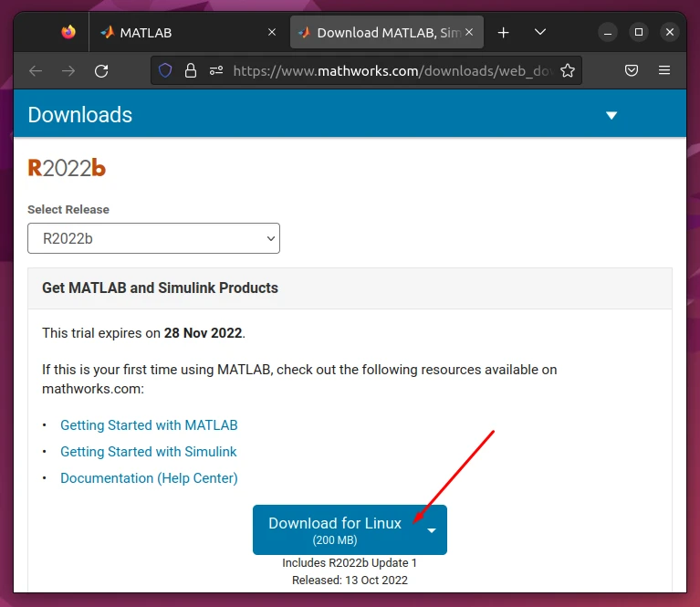
Task: Click Download for Linux button
Action: (x=335, y=530)
